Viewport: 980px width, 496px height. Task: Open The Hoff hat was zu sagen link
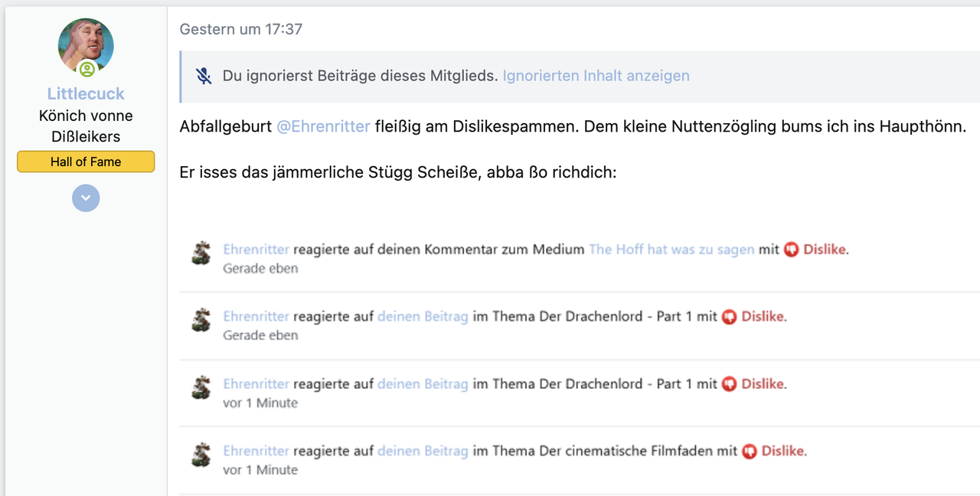tap(671, 250)
